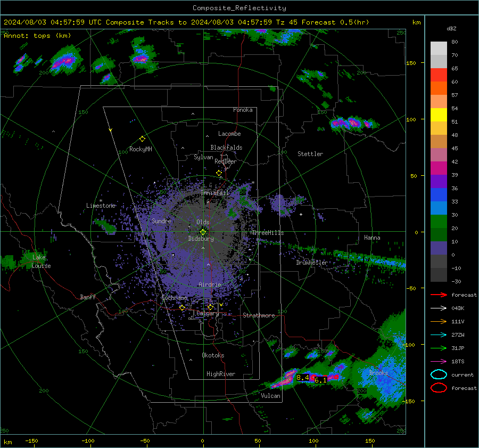Click the storm cell next to 8.4 annotation
Viewport: 479px width, 448px height.
286,379
